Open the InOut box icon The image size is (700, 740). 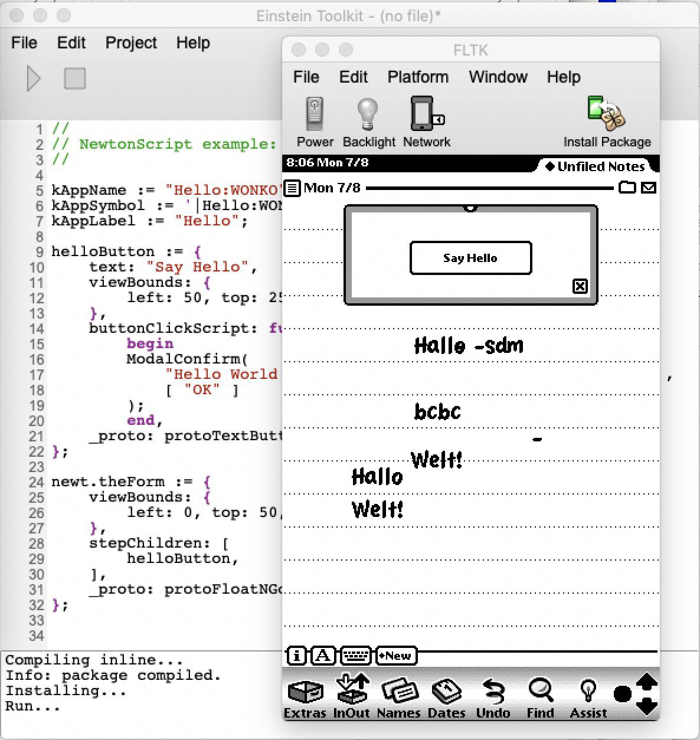(x=351, y=690)
